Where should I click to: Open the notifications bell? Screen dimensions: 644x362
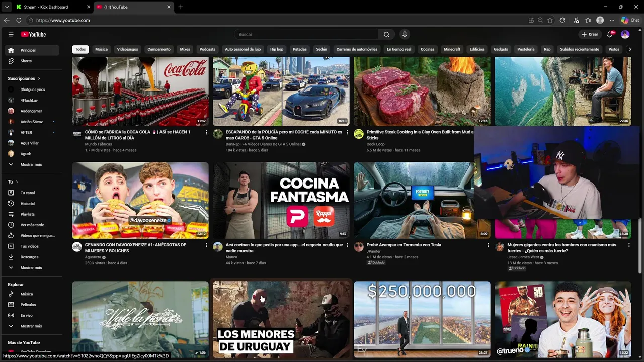click(610, 34)
